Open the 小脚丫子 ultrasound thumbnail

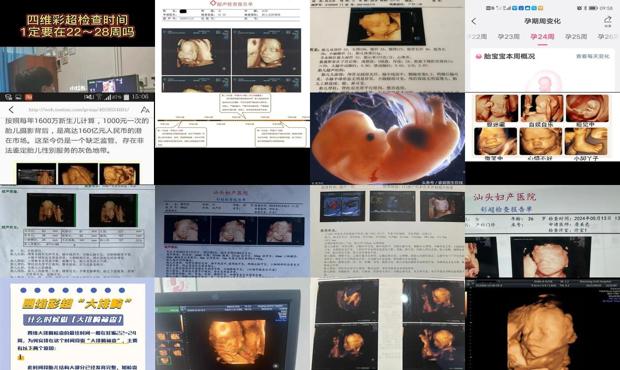point(586,142)
